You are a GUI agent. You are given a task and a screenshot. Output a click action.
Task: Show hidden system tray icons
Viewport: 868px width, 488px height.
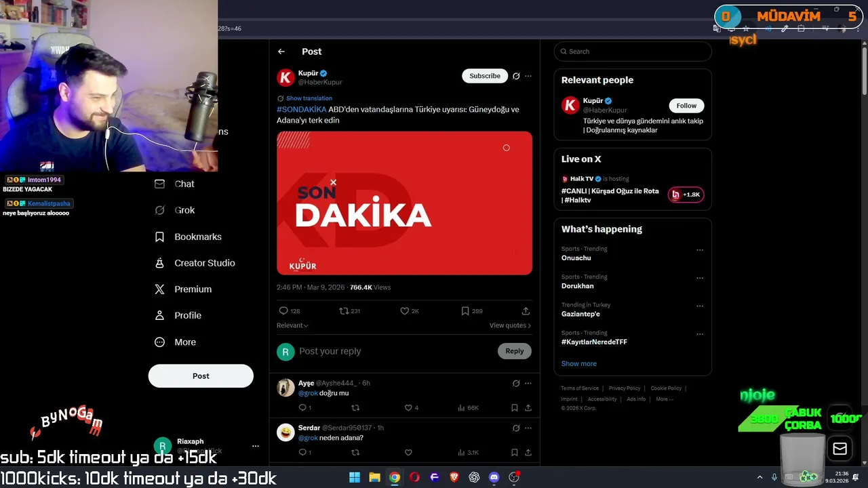[759, 477]
